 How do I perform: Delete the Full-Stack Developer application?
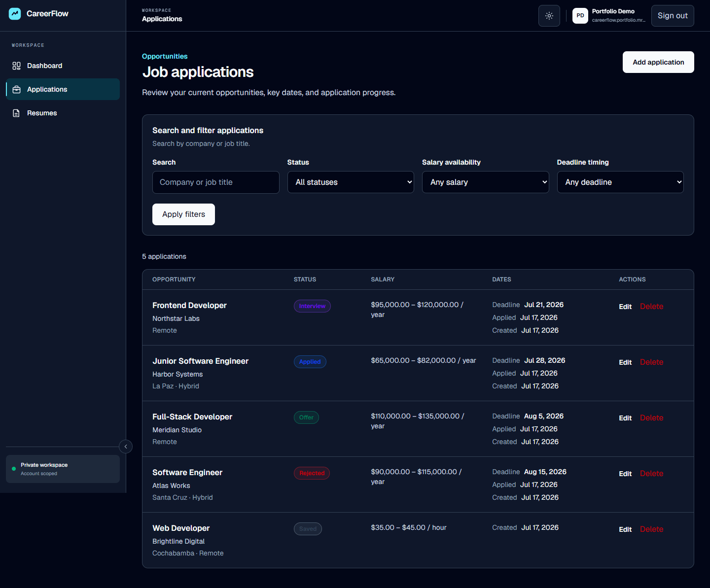[651, 418]
